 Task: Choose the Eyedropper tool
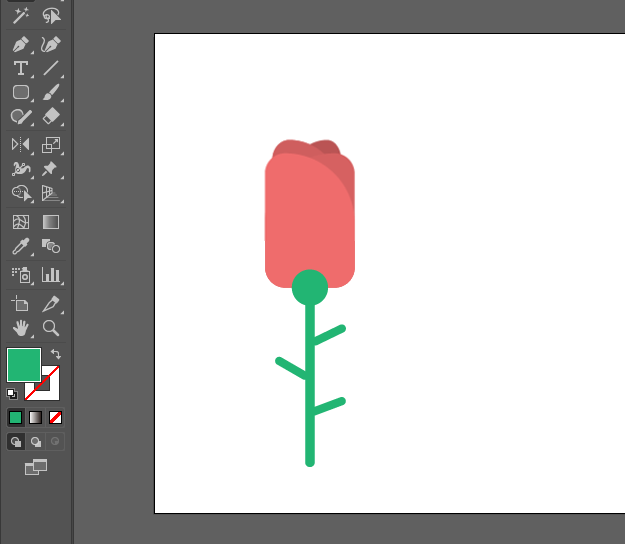pyautogui.click(x=20, y=246)
